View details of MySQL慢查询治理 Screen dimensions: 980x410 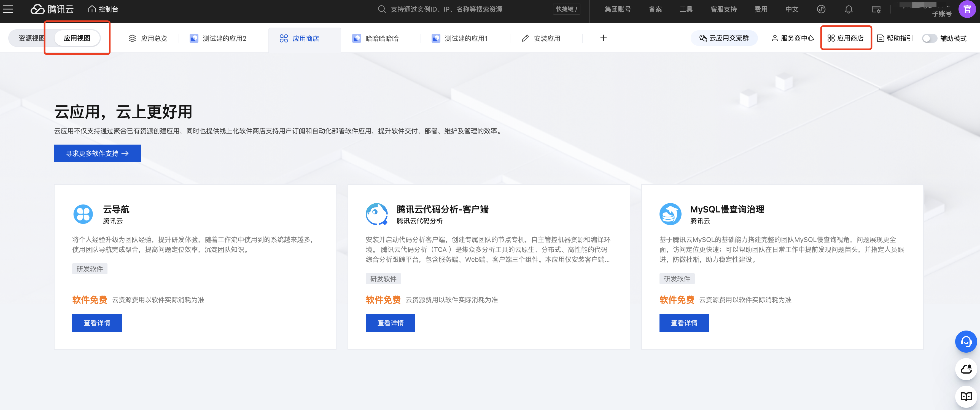point(684,323)
